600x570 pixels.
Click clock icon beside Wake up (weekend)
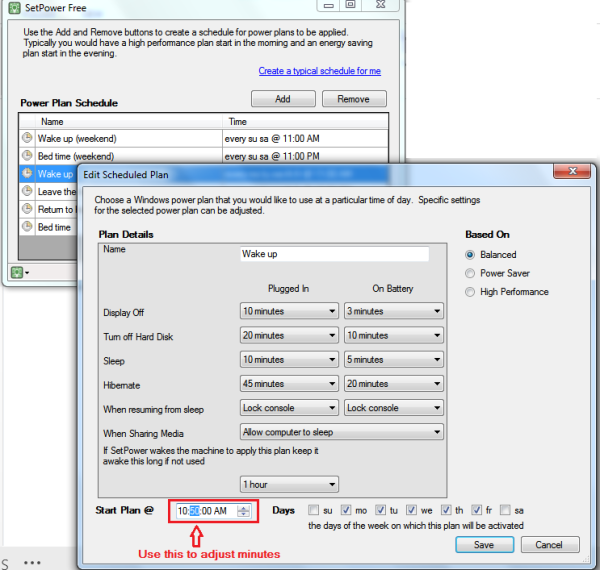point(27,138)
